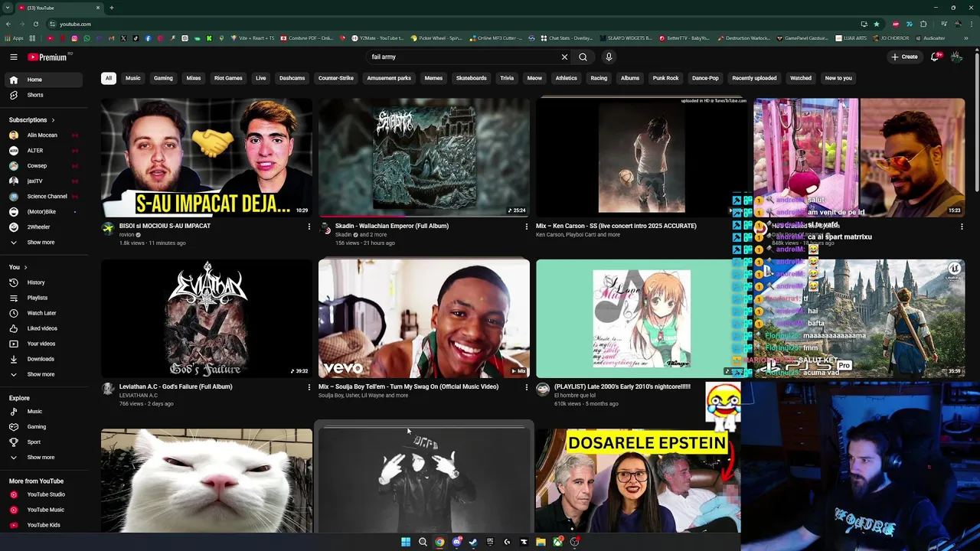Select the Recently uploaded filter chip

tap(754, 78)
